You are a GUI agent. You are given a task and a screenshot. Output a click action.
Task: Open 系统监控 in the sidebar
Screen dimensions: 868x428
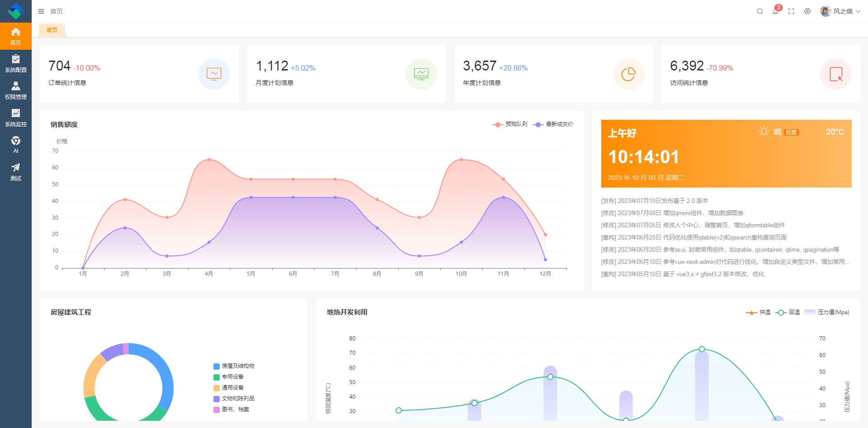pos(16,118)
